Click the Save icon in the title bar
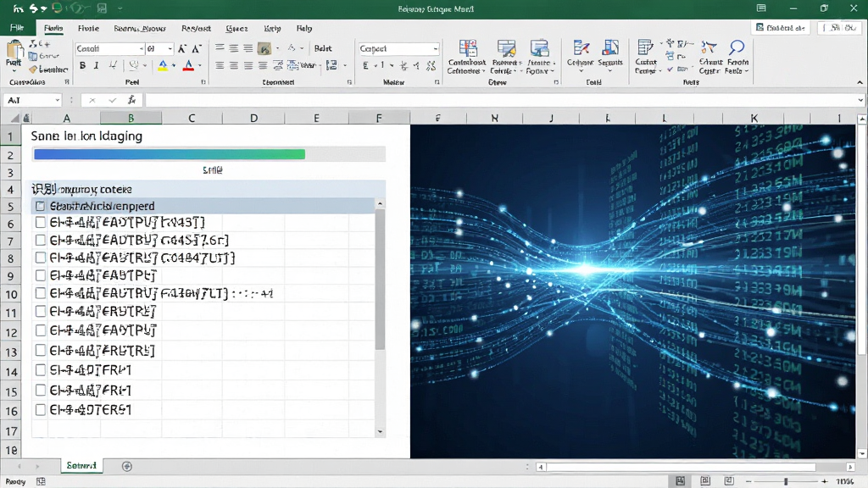 click(102, 8)
